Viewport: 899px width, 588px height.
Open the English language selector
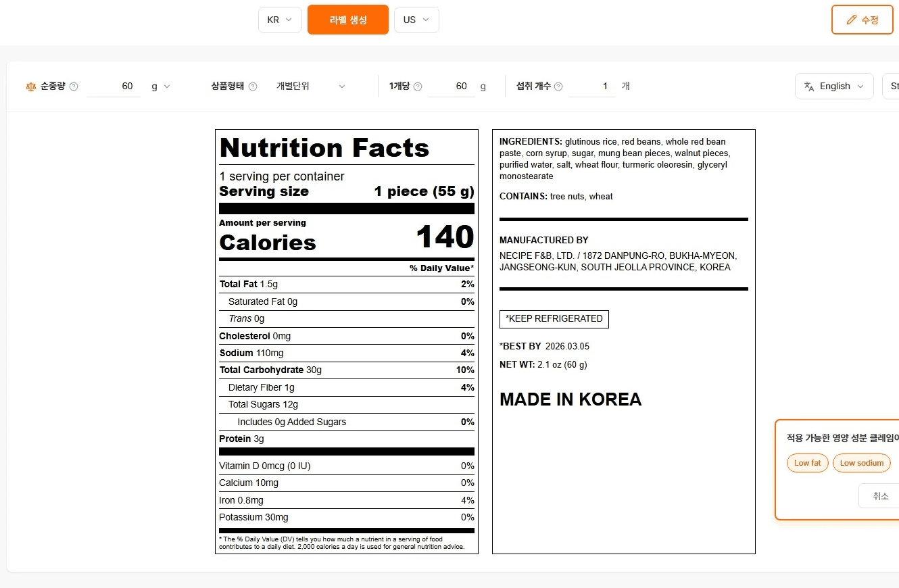(834, 86)
